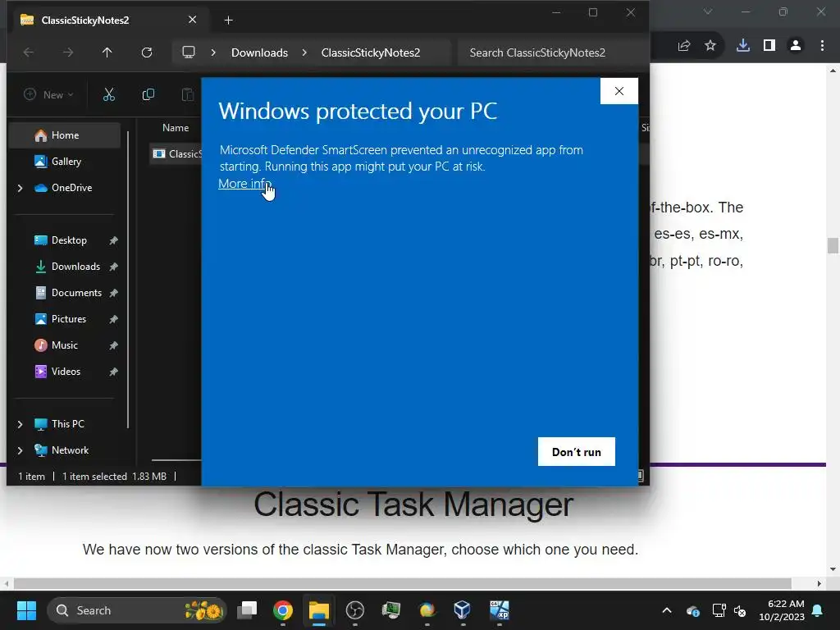The image size is (840, 630).
Task: Unpin Desktop using its pin icon
Action: [x=113, y=240]
